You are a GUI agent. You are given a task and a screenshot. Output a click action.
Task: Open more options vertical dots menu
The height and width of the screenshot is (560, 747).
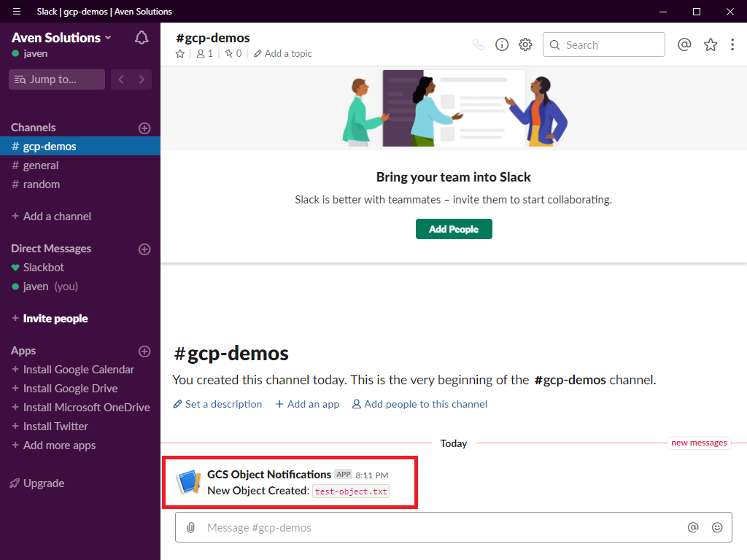coord(732,44)
